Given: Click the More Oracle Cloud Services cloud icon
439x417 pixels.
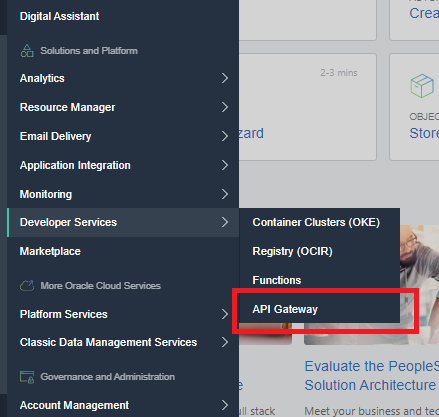Looking at the screenshot, I should (x=27, y=286).
